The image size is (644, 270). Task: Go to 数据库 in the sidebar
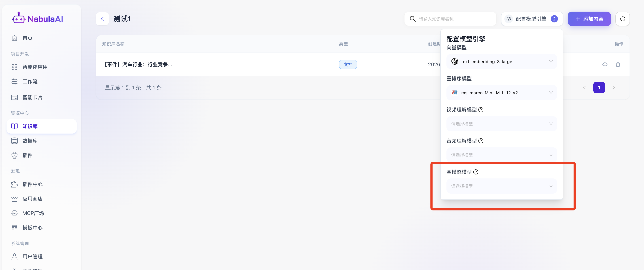pyautogui.click(x=30, y=141)
